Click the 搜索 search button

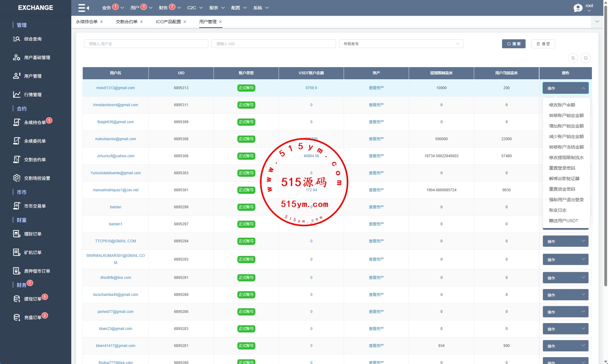click(513, 44)
